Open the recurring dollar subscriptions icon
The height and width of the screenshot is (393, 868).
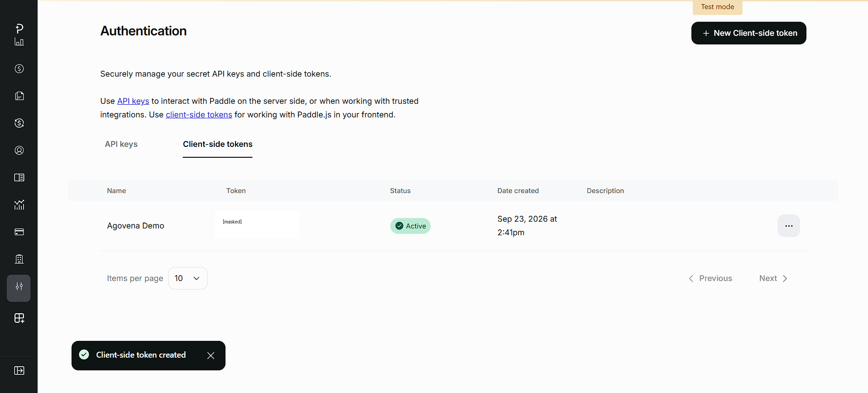point(19,123)
